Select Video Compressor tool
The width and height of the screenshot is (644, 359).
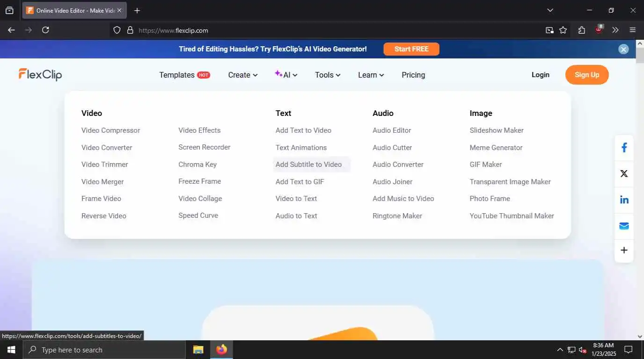[110, 130]
